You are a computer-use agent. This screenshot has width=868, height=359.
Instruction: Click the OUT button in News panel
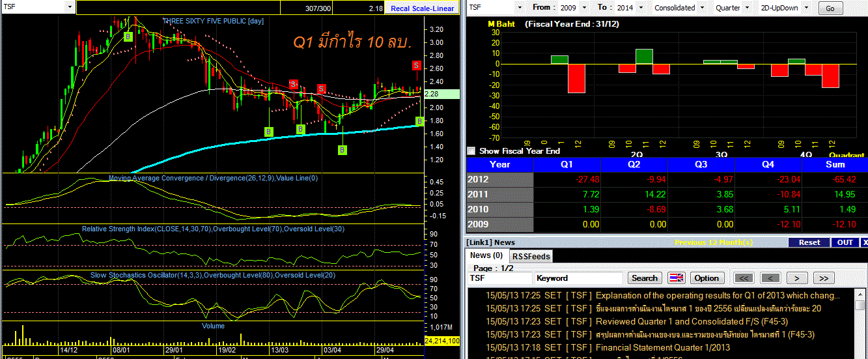pyautogui.click(x=845, y=242)
